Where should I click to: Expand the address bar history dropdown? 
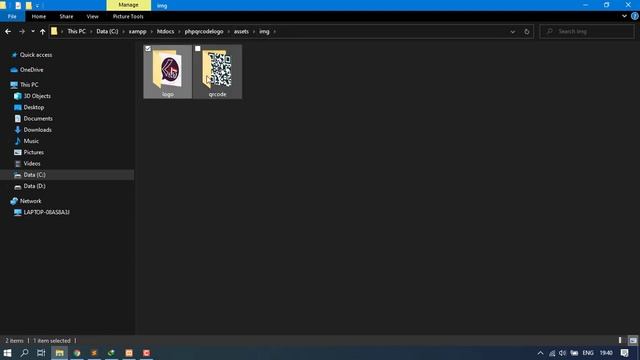tap(513, 31)
